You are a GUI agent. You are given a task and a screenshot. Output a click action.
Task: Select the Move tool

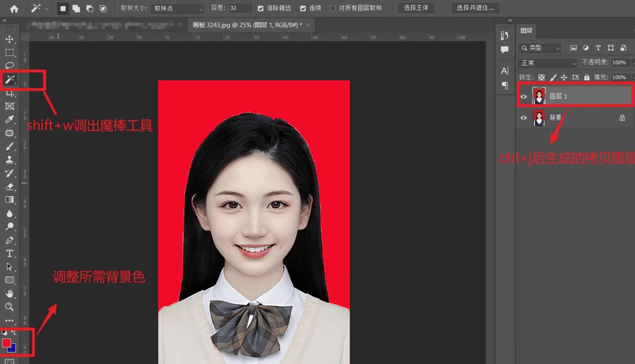pyautogui.click(x=9, y=39)
